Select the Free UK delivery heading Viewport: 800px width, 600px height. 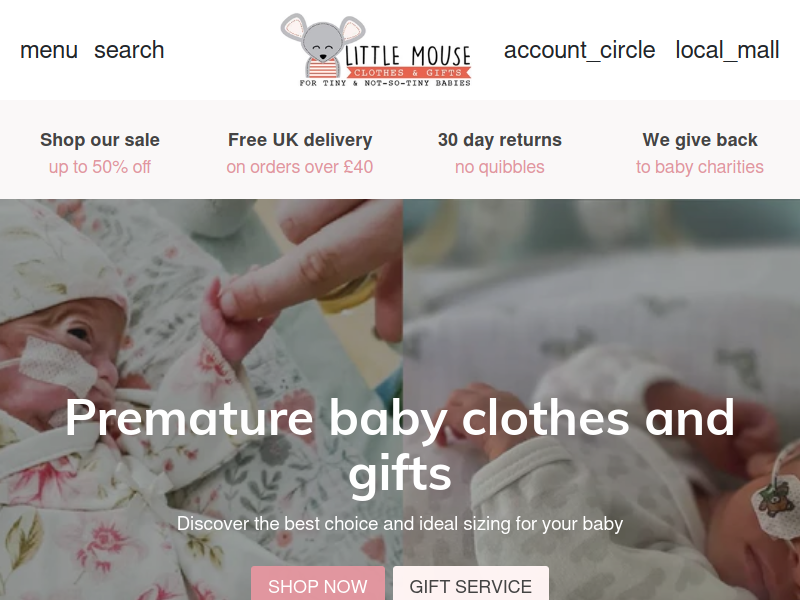(300, 140)
